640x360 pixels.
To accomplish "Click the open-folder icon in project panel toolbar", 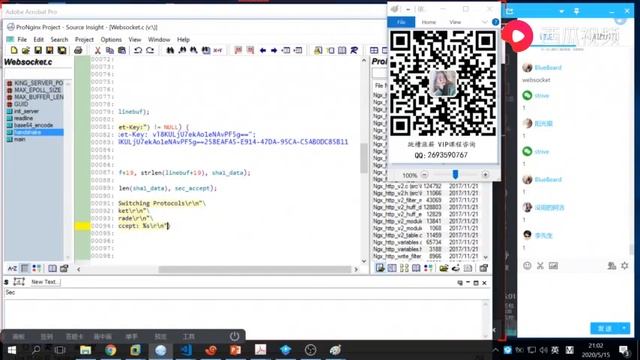I will pyautogui.click(x=444, y=268).
